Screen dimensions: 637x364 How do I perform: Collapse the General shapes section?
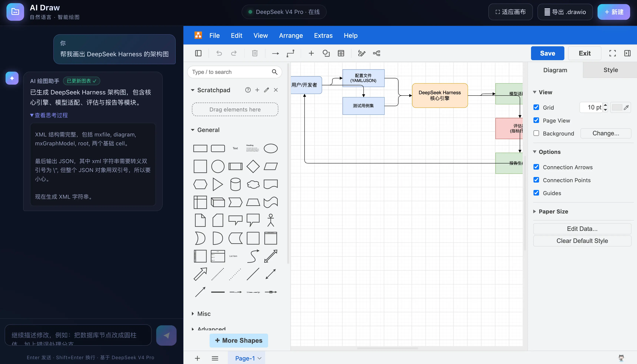(x=193, y=130)
